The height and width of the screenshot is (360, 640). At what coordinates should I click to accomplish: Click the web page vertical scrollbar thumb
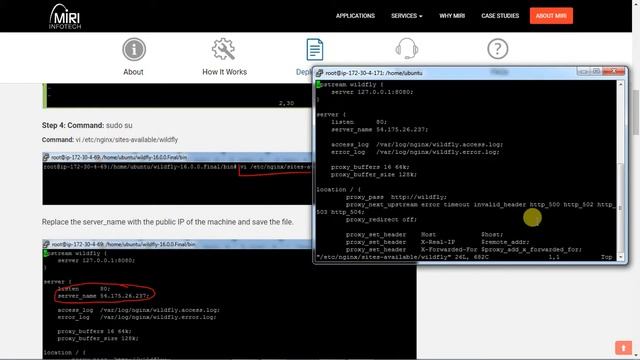[636, 112]
